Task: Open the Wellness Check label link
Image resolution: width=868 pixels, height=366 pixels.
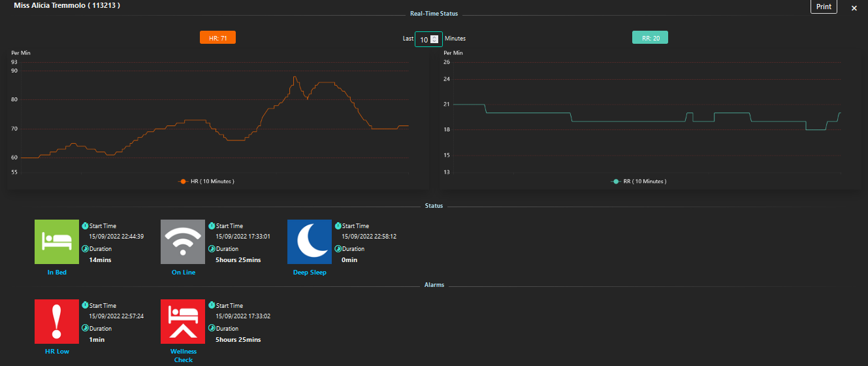Action: tap(183, 356)
